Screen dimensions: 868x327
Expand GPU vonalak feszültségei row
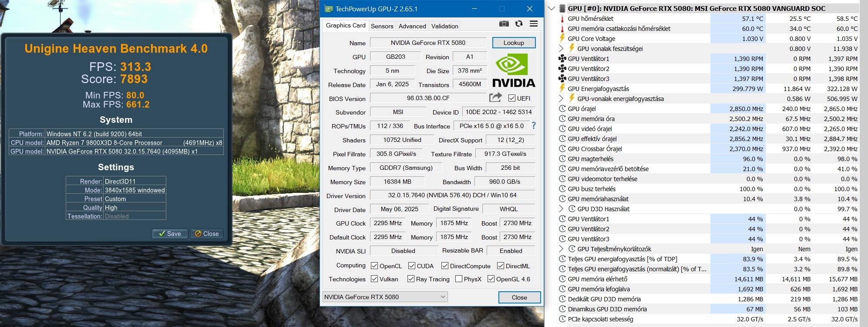pos(561,49)
